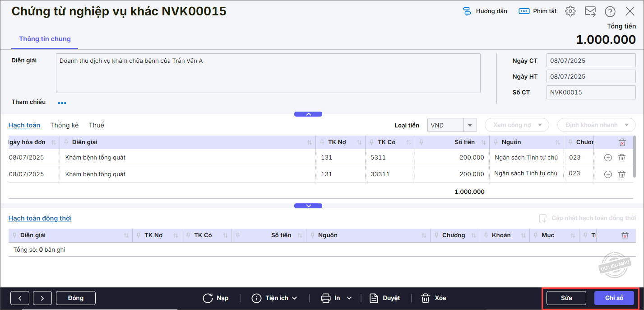Click the Tham chiếu three-dots icon
This screenshot has height=310, width=644.
tap(62, 103)
